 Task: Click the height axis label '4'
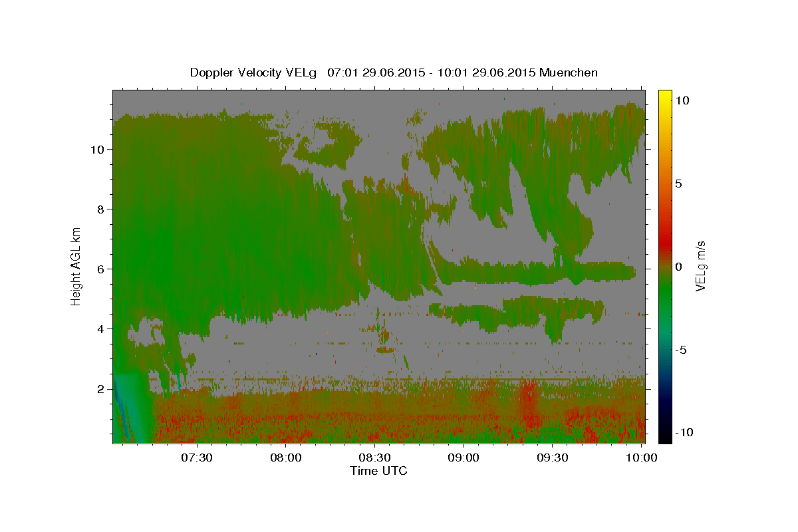point(101,329)
